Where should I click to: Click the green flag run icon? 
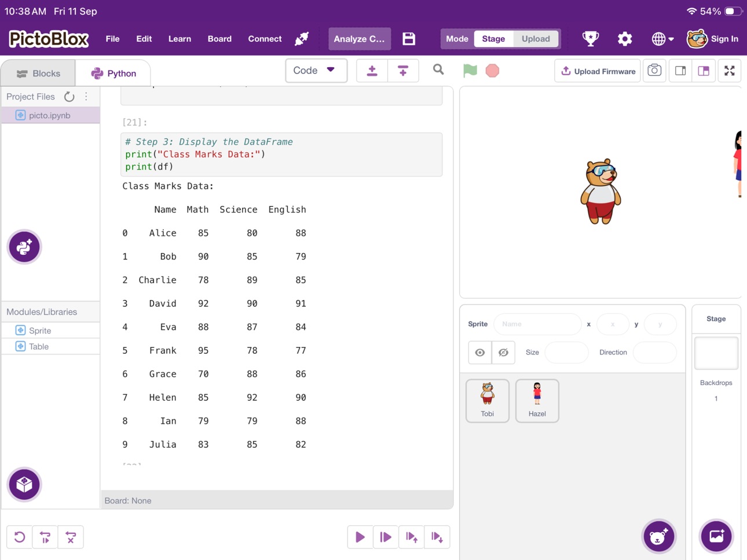(470, 71)
